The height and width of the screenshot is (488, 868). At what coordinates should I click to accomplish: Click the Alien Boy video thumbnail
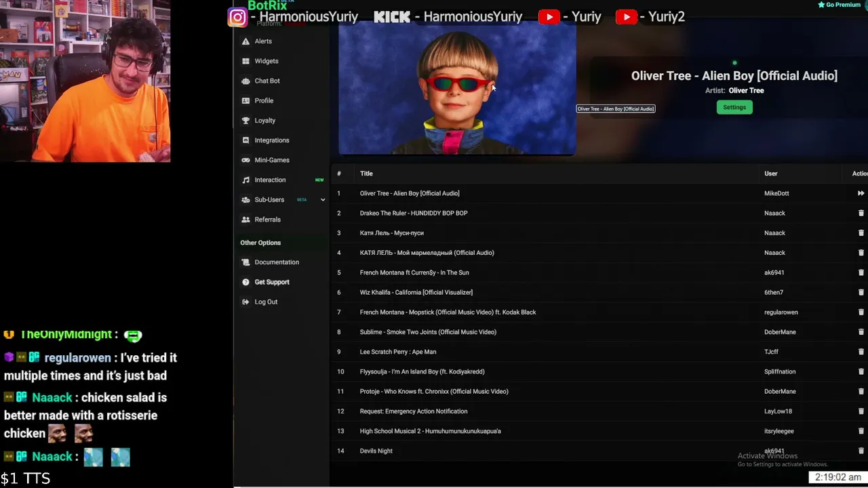coord(457,88)
